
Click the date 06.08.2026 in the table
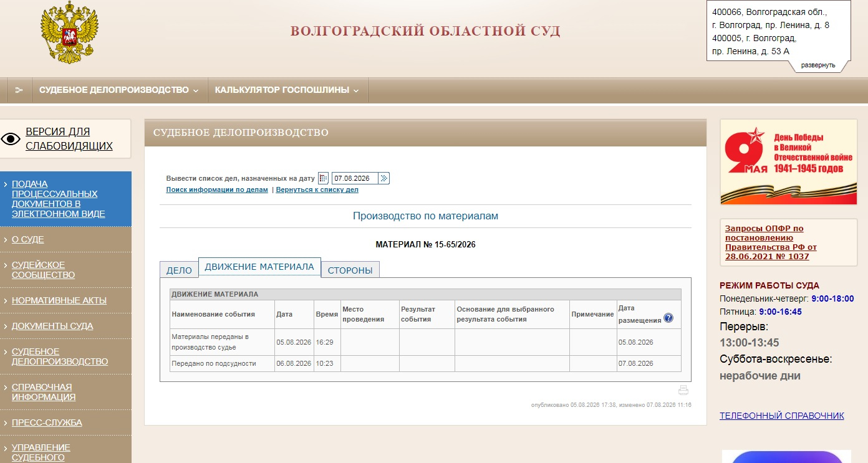(x=294, y=363)
